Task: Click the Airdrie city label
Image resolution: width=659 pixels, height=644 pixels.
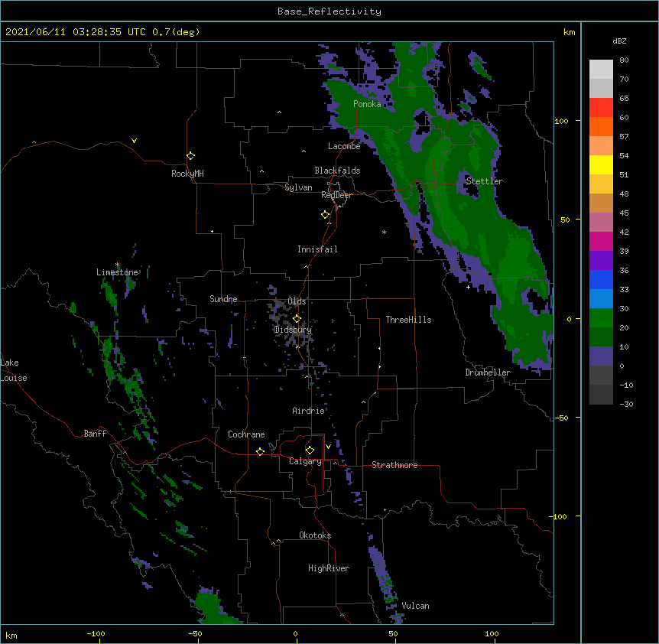Action: 308,411
